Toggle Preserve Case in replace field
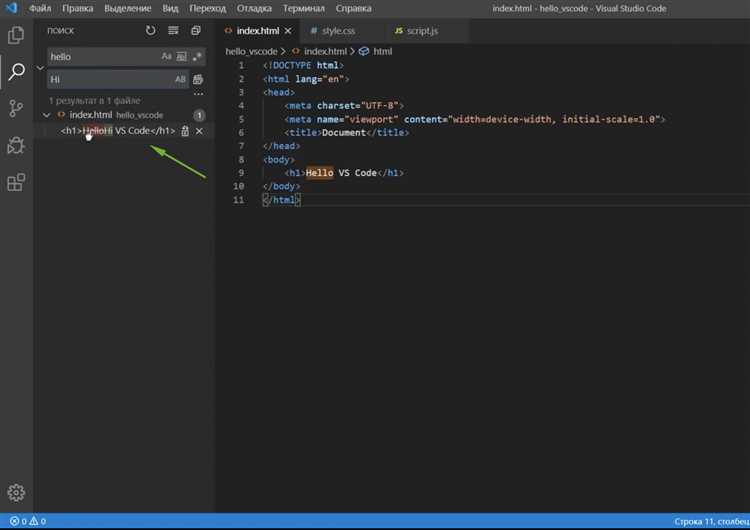The height and width of the screenshot is (530, 750). (x=180, y=79)
